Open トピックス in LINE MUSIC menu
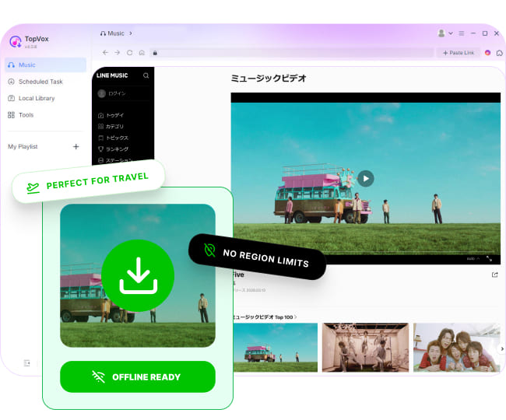The height and width of the screenshot is (420, 506). (x=113, y=138)
